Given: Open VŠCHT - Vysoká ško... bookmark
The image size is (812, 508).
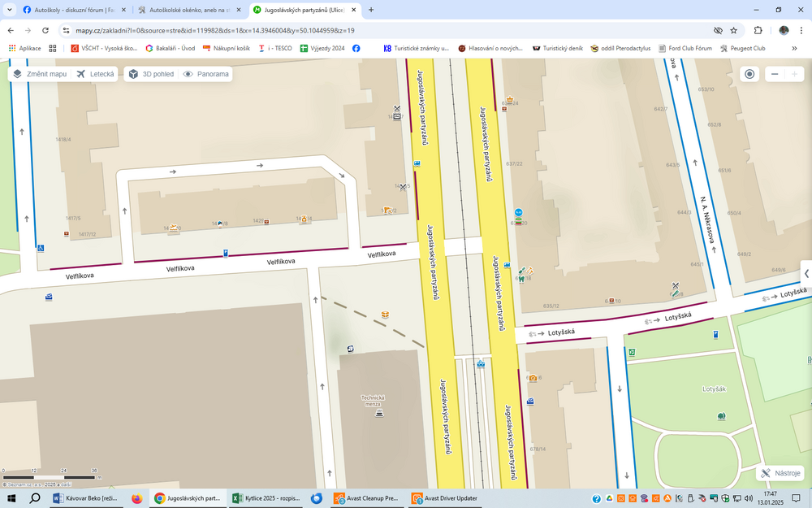Looking at the screenshot, I should pyautogui.click(x=104, y=48).
